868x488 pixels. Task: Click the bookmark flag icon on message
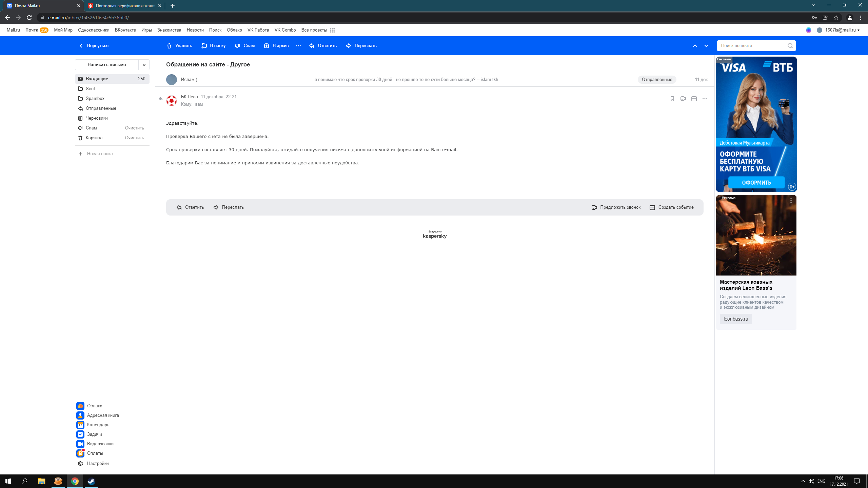672,99
